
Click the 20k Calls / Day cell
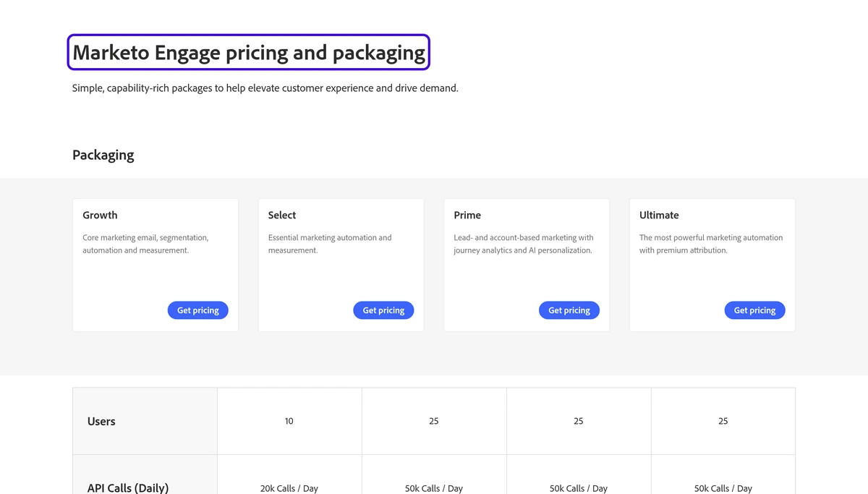coord(289,488)
